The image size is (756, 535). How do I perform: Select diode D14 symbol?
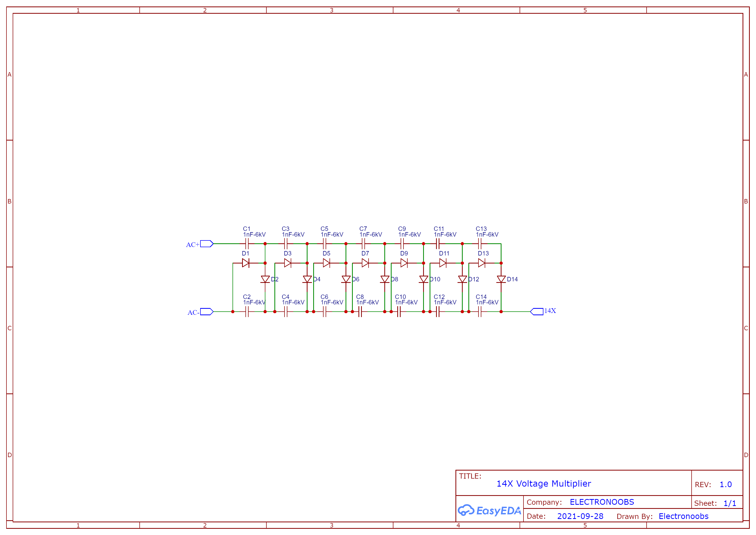(501, 279)
